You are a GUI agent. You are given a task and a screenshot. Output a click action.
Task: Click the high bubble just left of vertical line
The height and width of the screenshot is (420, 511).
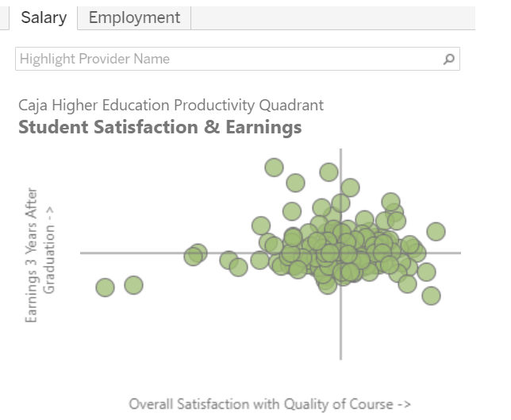tap(328, 172)
